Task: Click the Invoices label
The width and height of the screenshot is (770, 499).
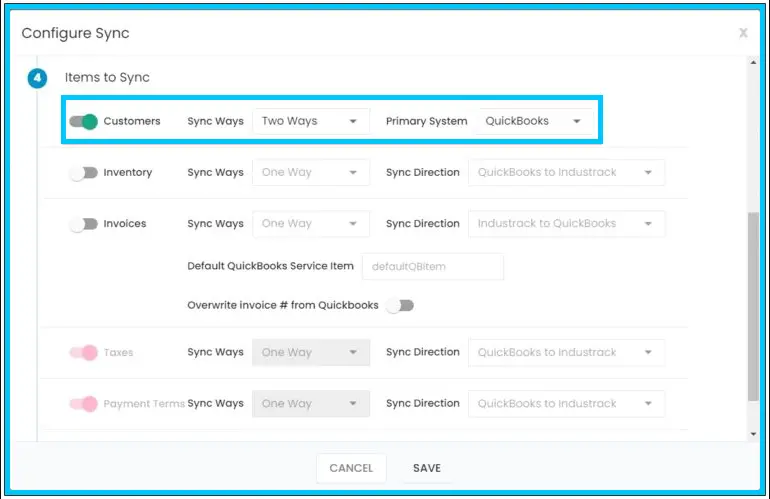Action: click(125, 224)
